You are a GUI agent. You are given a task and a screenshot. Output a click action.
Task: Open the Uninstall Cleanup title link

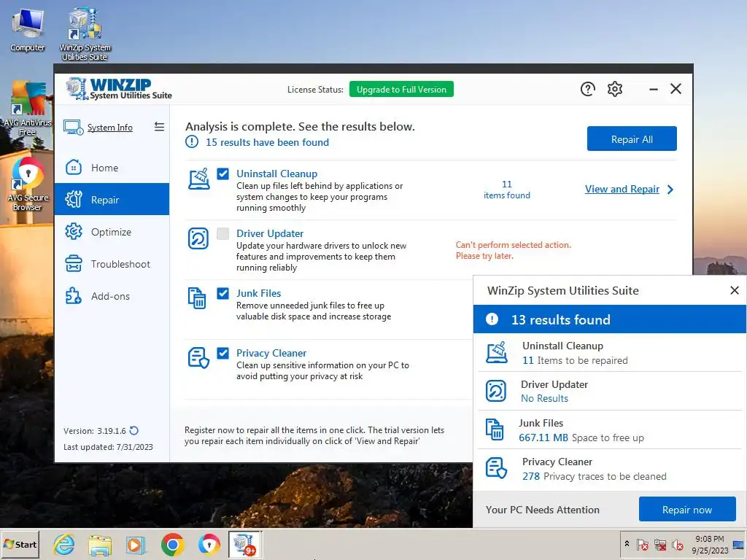[x=276, y=174]
